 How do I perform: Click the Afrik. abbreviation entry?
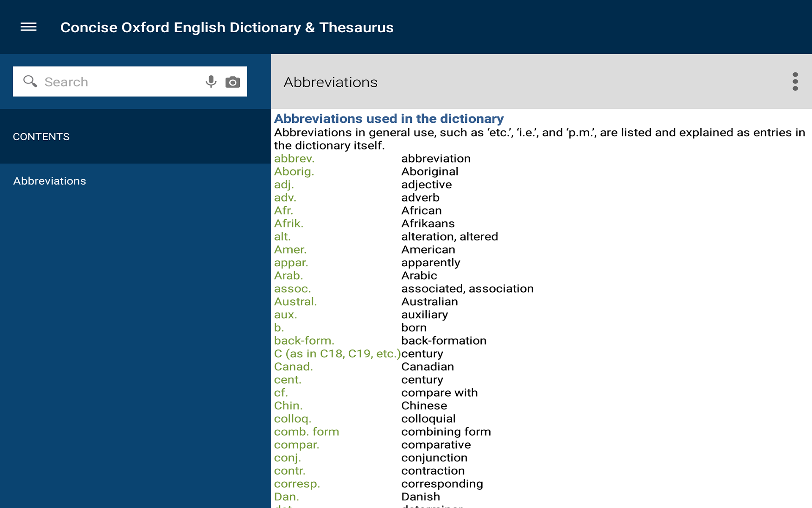pyautogui.click(x=288, y=223)
